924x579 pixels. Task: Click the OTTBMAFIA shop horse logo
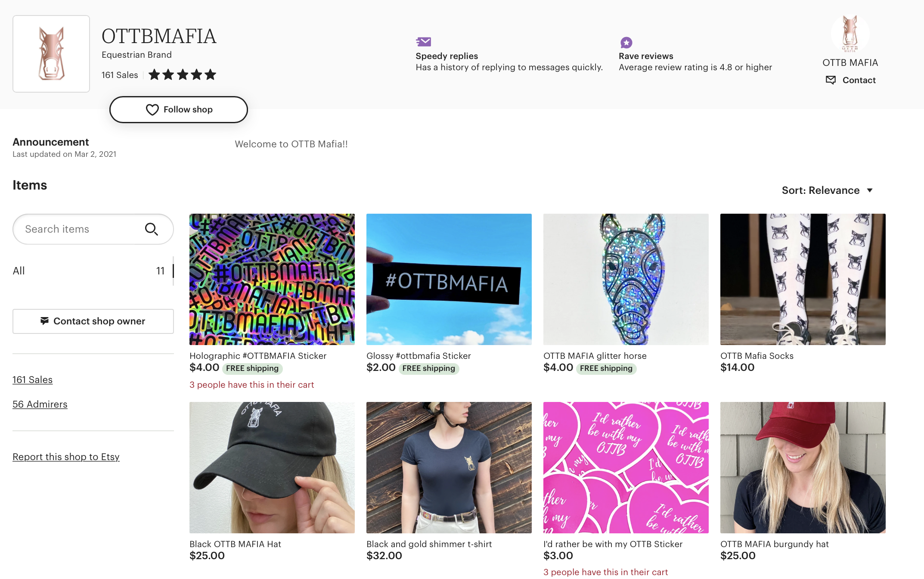(x=51, y=54)
